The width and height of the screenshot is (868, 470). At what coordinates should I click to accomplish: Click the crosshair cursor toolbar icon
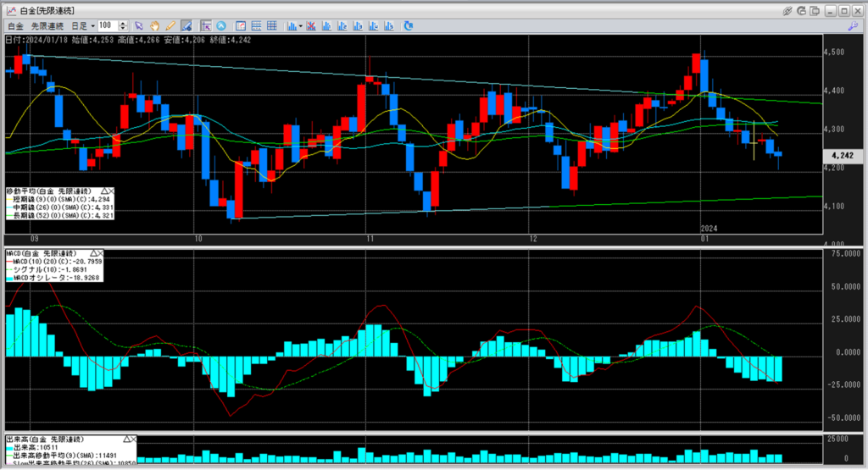click(206, 26)
